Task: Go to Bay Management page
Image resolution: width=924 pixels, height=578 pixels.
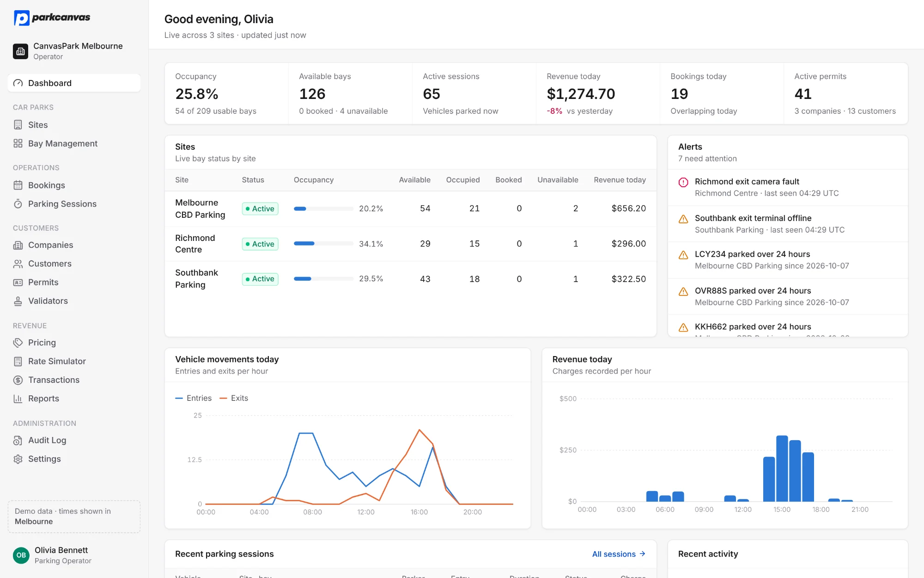Action: click(74, 143)
